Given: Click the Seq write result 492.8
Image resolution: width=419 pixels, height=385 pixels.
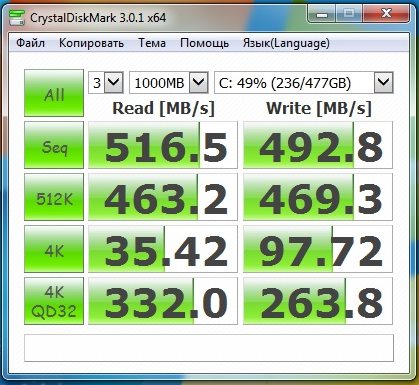Looking at the screenshot, I should tap(318, 145).
